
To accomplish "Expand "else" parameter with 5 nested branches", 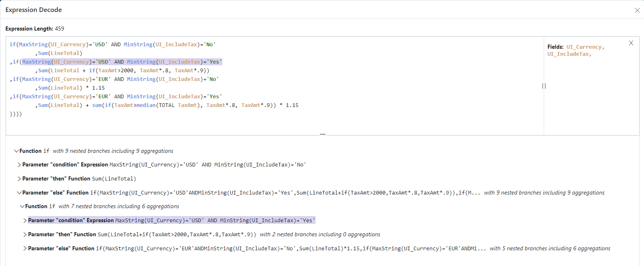I will [x=25, y=249].
